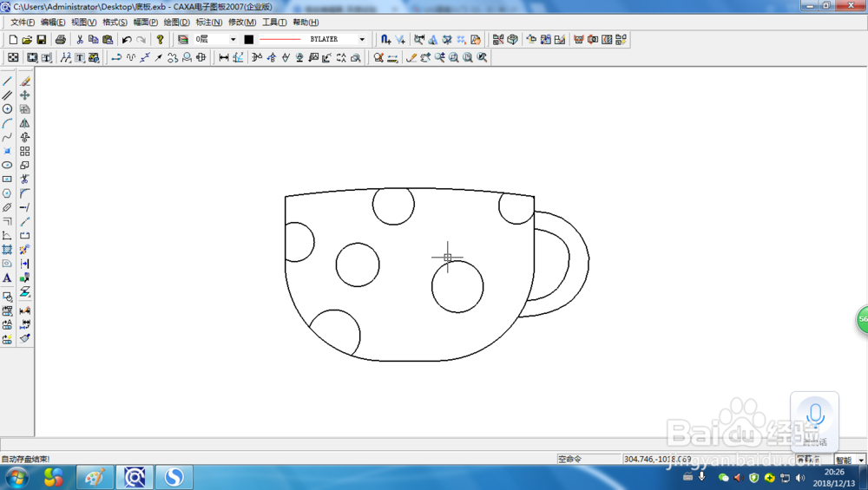The height and width of the screenshot is (490, 868).
Task: Create a new drawing file
Action: pos(13,39)
